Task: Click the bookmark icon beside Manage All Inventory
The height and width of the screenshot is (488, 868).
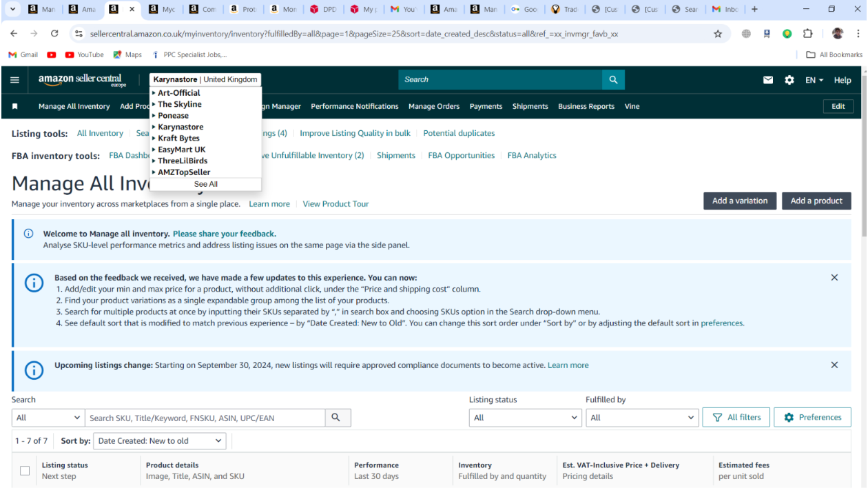Action: 15,106
